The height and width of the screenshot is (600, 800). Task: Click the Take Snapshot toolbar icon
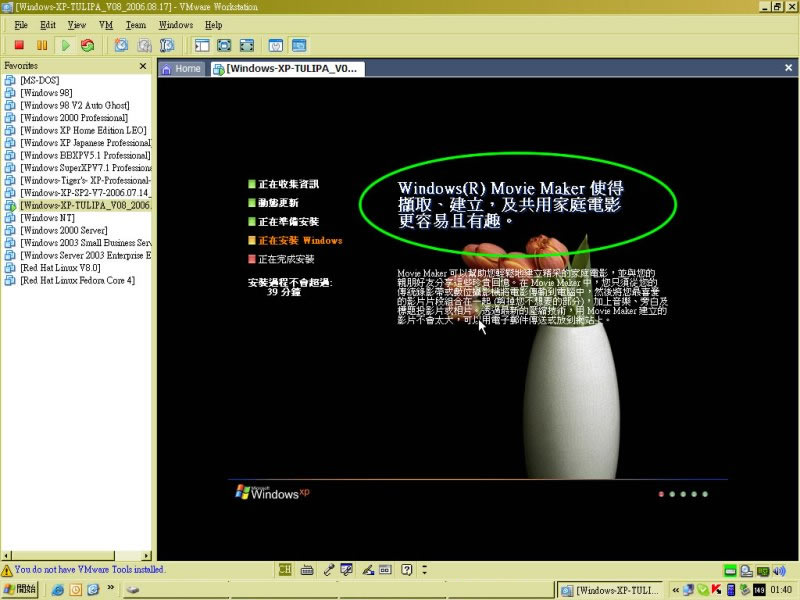tap(121, 45)
